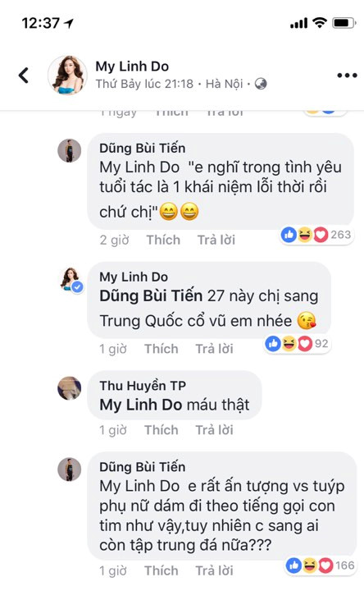View reactions on the 166-reaction comment
The image size is (364, 591).
(x=321, y=566)
